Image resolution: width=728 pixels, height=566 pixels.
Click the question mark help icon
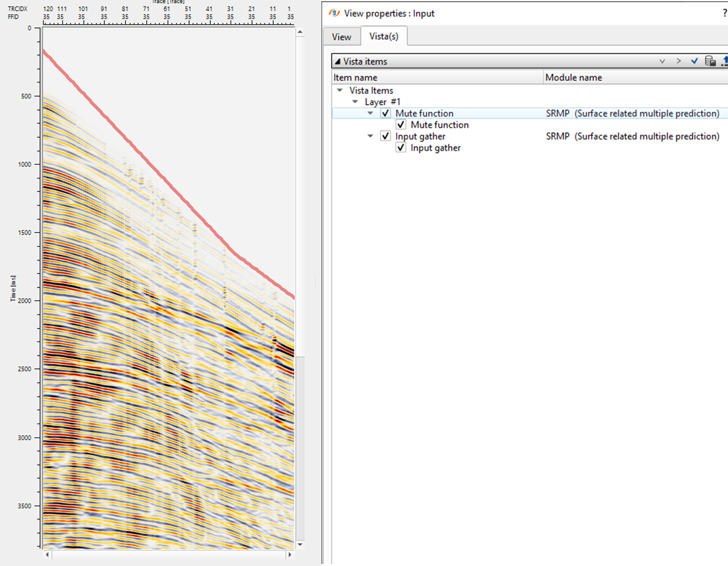click(x=724, y=13)
